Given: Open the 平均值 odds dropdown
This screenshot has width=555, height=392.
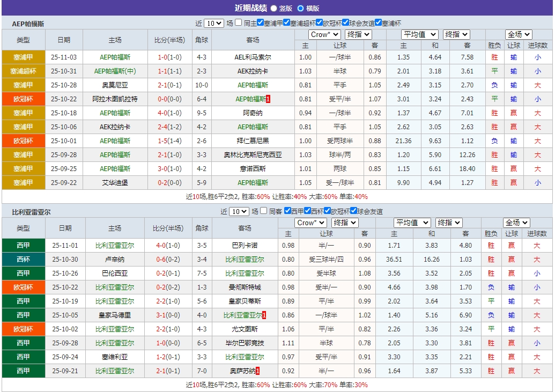Looking at the screenshot, I should 420,34.
